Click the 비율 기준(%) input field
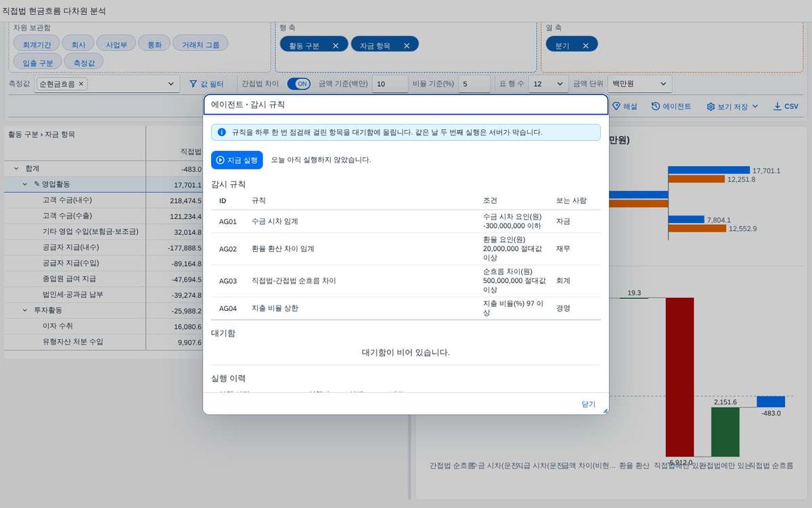 pos(474,84)
